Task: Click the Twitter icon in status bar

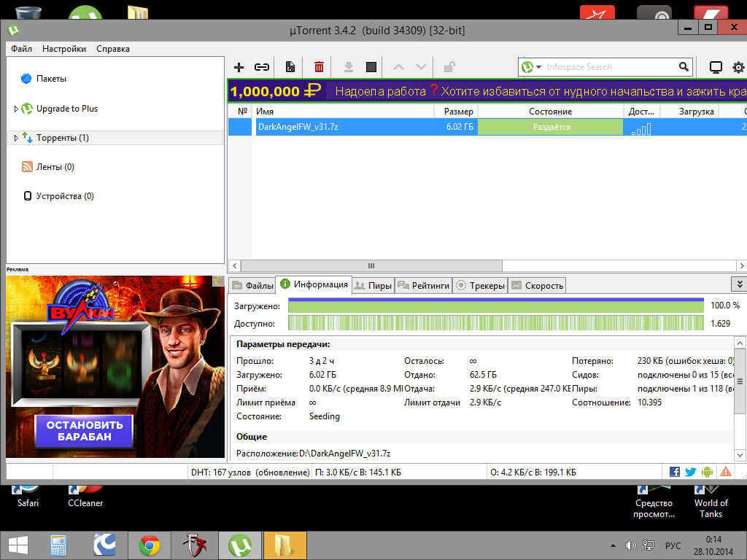Action: coord(691,472)
